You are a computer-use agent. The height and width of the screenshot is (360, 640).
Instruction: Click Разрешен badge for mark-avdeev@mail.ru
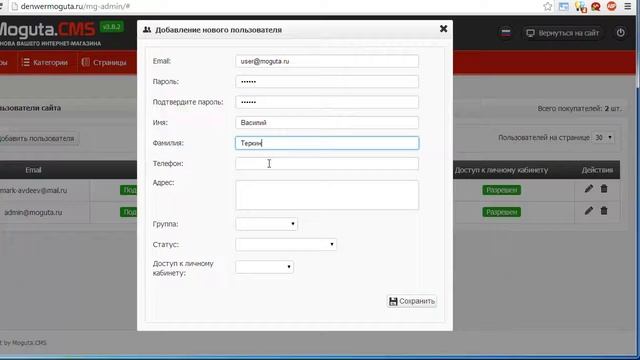[x=502, y=190]
